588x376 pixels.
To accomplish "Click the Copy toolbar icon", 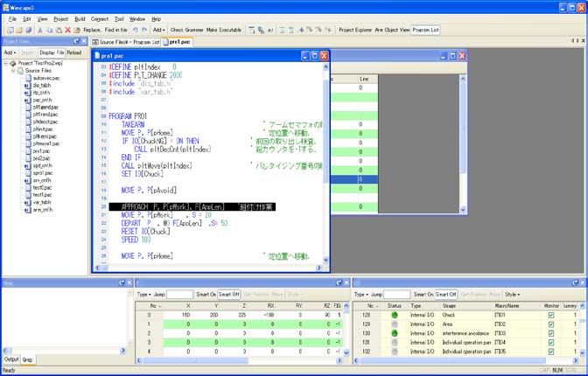I will click(50, 30).
